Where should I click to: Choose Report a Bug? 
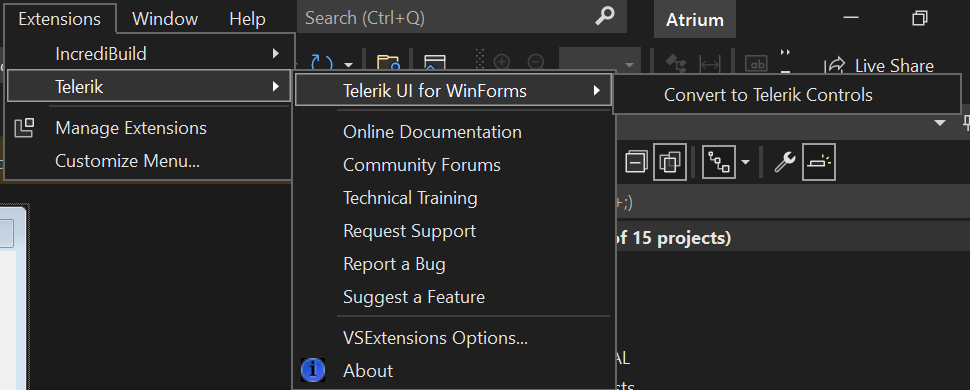[453, 264]
